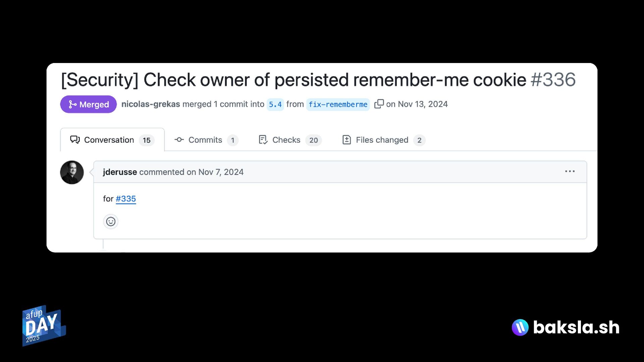
Task: Click the Files changed diff icon
Action: pyautogui.click(x=346, y=140)
